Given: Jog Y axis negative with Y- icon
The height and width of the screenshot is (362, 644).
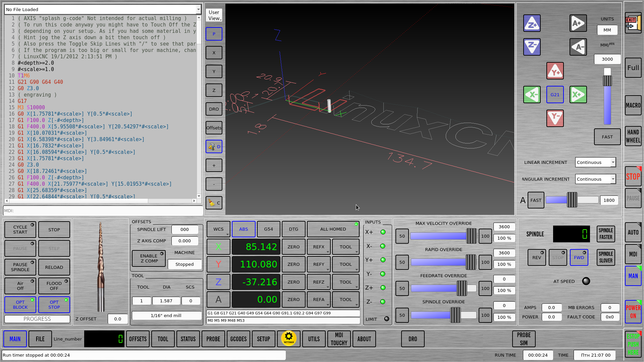Looking at the screenshot, I should [555, 118].
